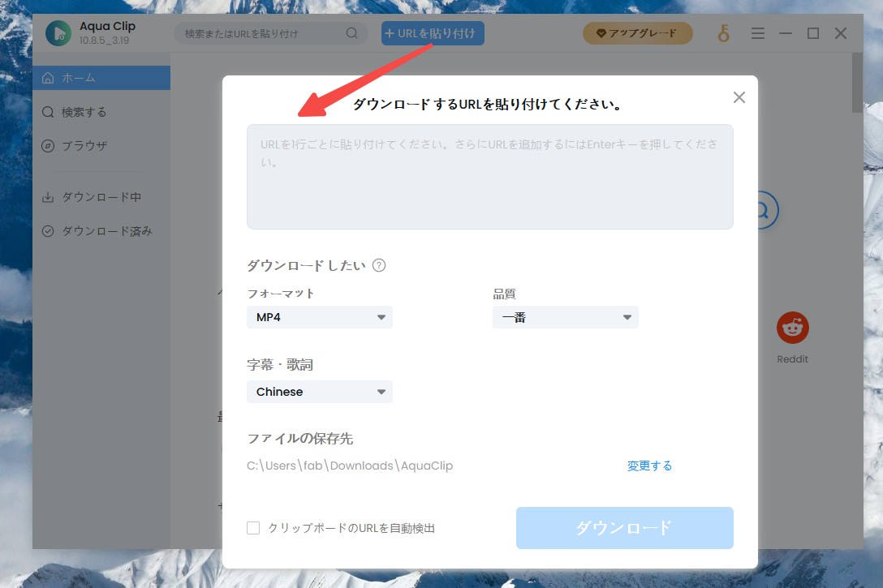Open the help tooltip next to ダウンロードしたい

pos(378,264)
